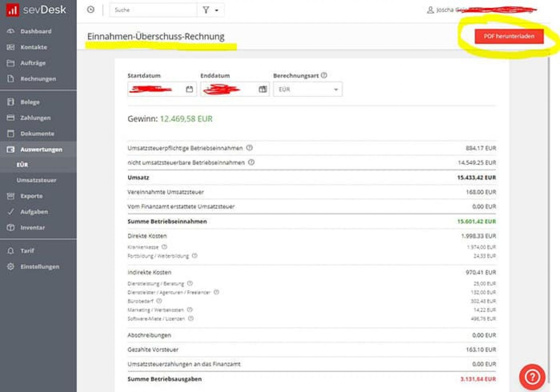560x392 pixels.
Task: Click the Kontakte card icon
Action: point(11,47)
